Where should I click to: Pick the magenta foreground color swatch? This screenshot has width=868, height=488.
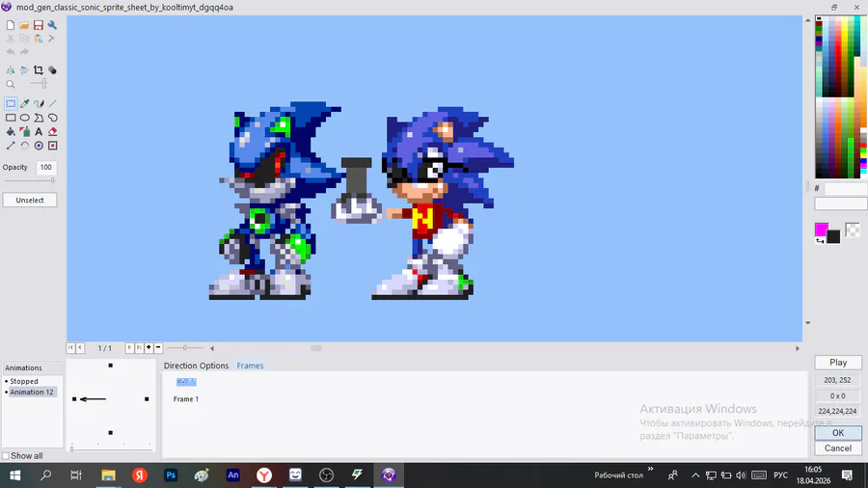point(822,230)
